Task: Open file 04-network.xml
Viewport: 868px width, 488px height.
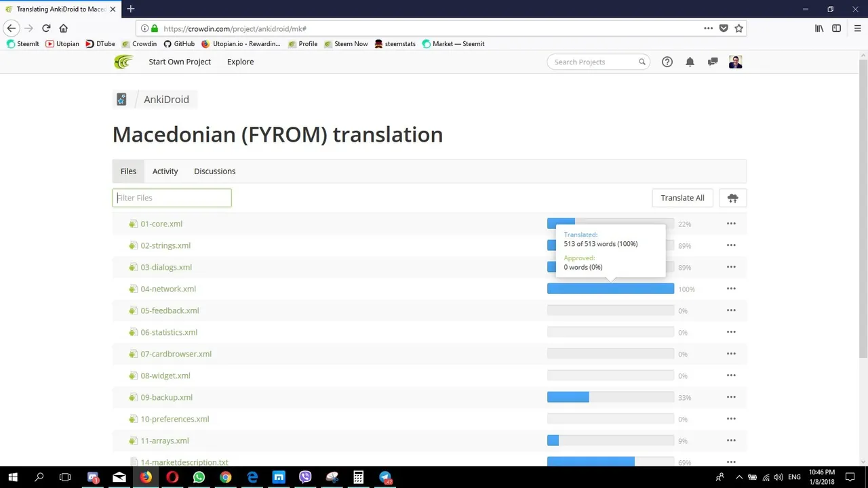Action: pyautogui.click(x=168, y=289)
